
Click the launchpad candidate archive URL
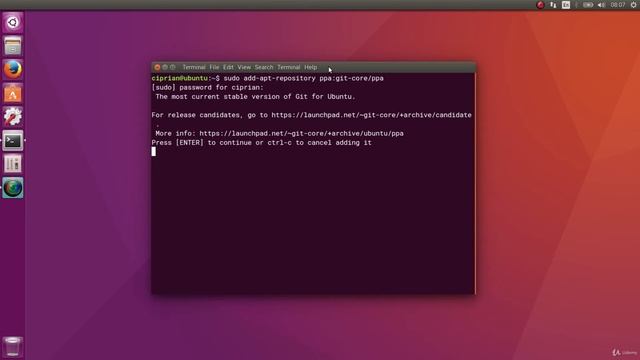click(x=371, y=115)
